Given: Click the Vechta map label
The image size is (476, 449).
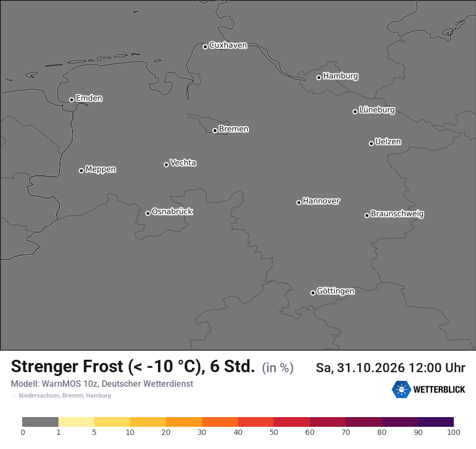Looking at the screenshot, I should pyautogui.click(x=183, y=163).
